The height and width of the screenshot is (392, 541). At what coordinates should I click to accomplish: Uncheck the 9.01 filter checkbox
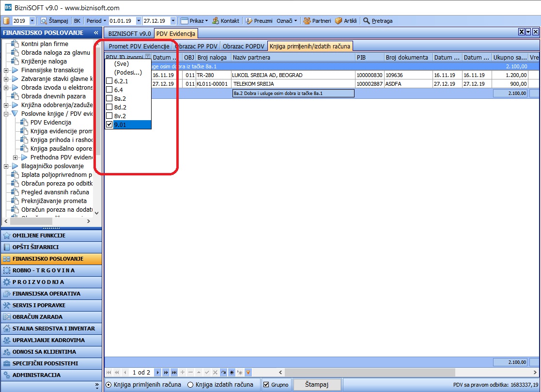coord(109,125)
